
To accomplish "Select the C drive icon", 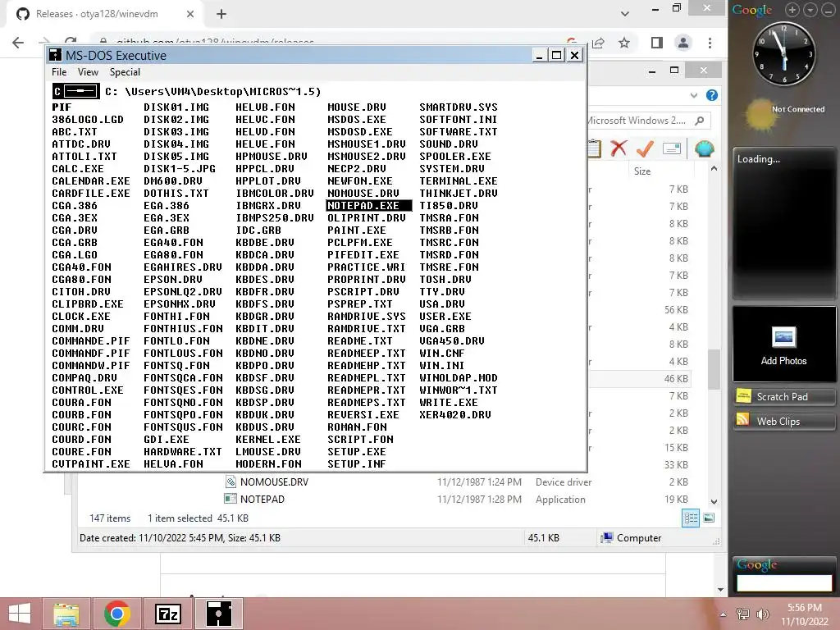I will (x=76, y=91).
